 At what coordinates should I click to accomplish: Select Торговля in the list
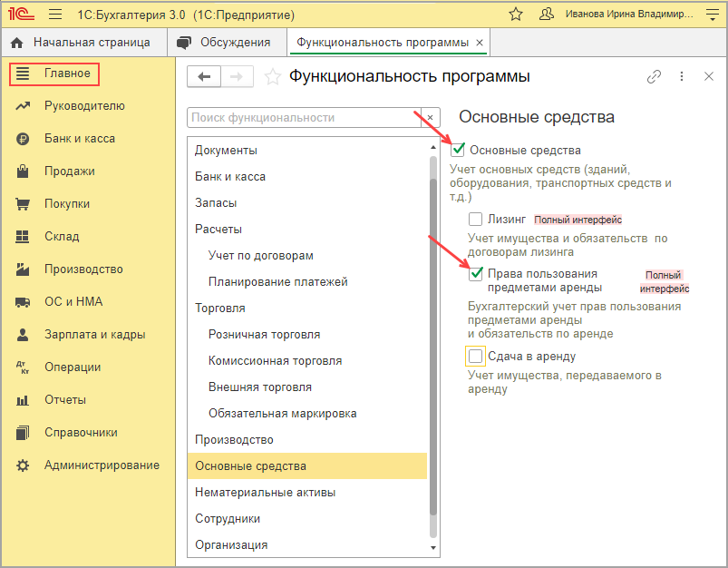coord(307,308)
